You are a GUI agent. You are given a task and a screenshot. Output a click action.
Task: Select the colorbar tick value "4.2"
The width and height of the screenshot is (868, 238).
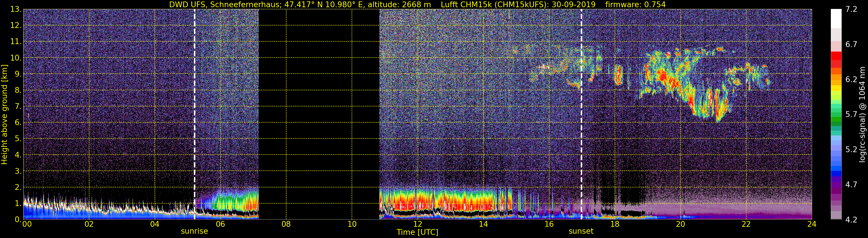pyautogui.click(x=851, y=220)
